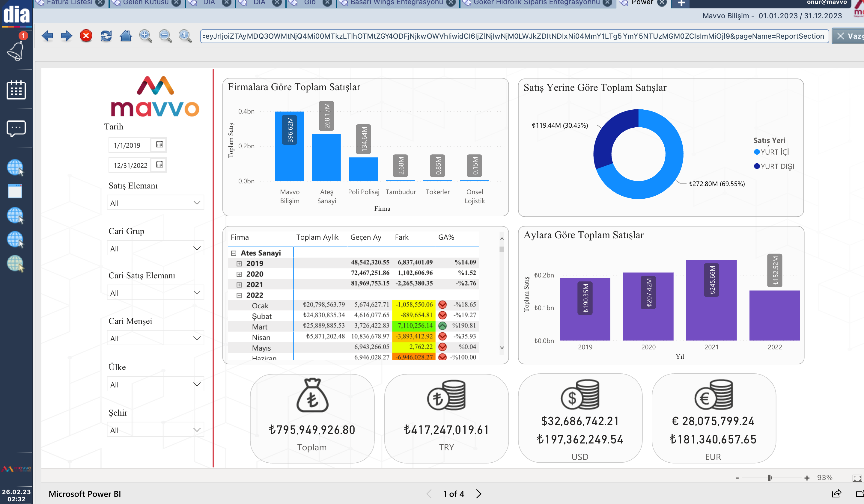Select the 2021 bar in monthly chart
Image resolution: width=864 pixels, height=504 pixels.
711,300
